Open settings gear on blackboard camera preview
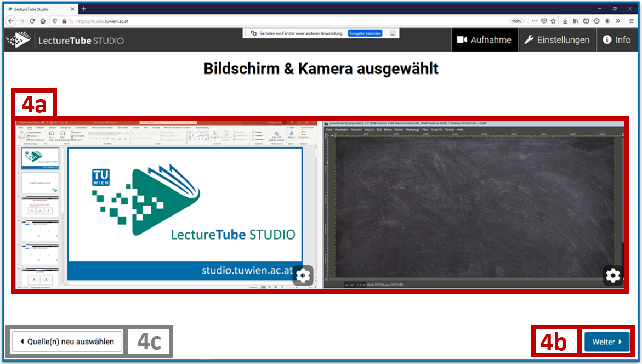642x364 pixels. click(x=613, y=276)
